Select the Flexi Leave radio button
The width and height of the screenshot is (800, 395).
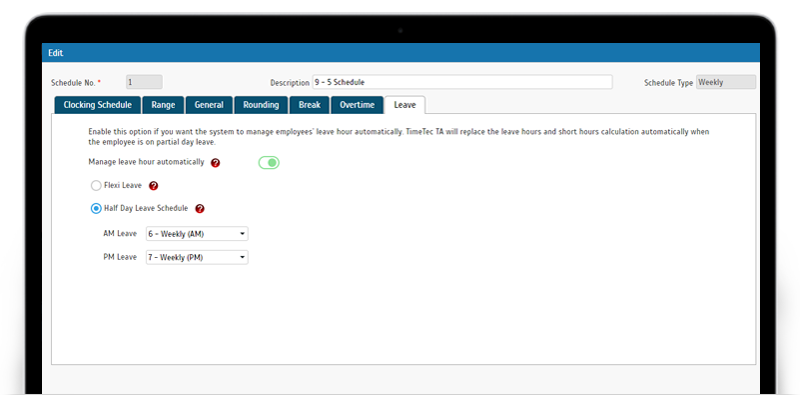[96, 186]
